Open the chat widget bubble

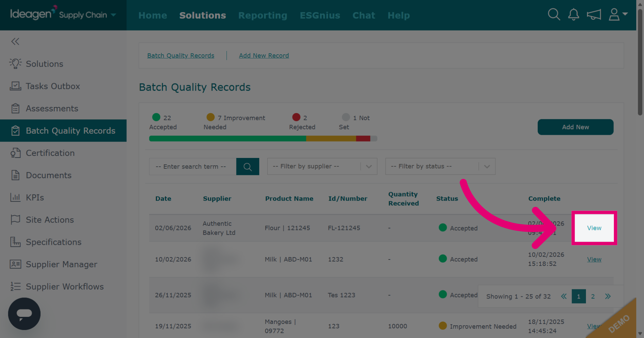[x=24, y=314]
